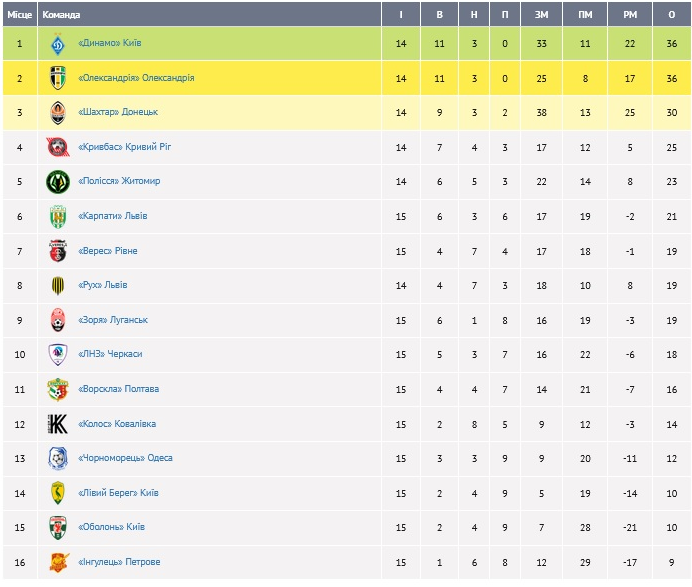Click the Oleksandriya club crest icon
The width and height of the screenshot is (692, 587).
58,78
